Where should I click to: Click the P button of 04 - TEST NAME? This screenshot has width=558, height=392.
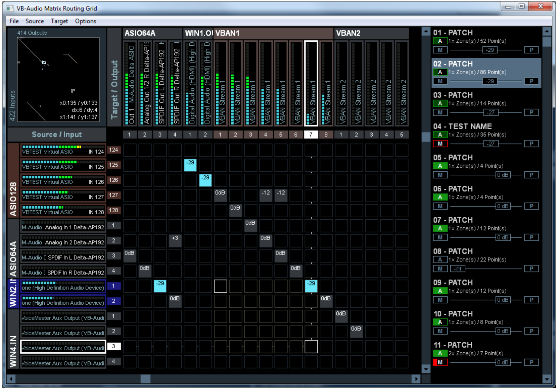click(531, 144)
